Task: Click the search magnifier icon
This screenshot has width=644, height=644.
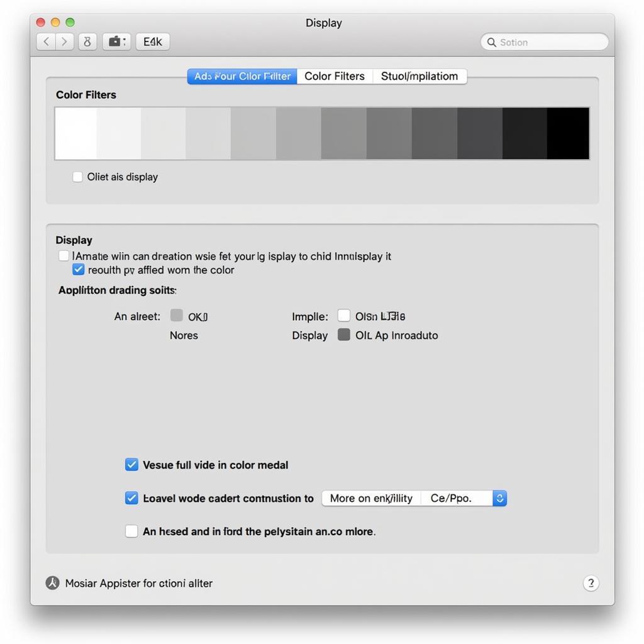Action: (491, 42)
